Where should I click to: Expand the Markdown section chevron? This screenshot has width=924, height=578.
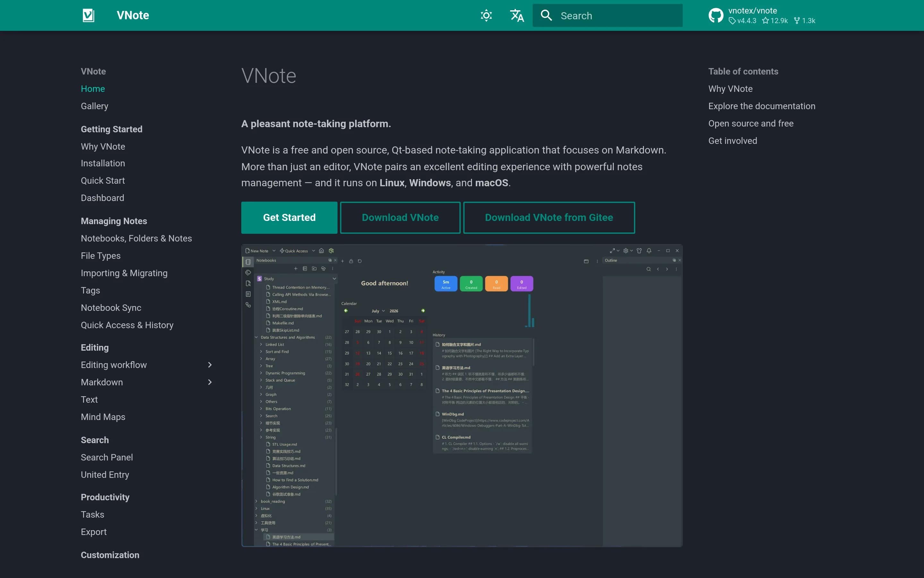coord(210,382)
